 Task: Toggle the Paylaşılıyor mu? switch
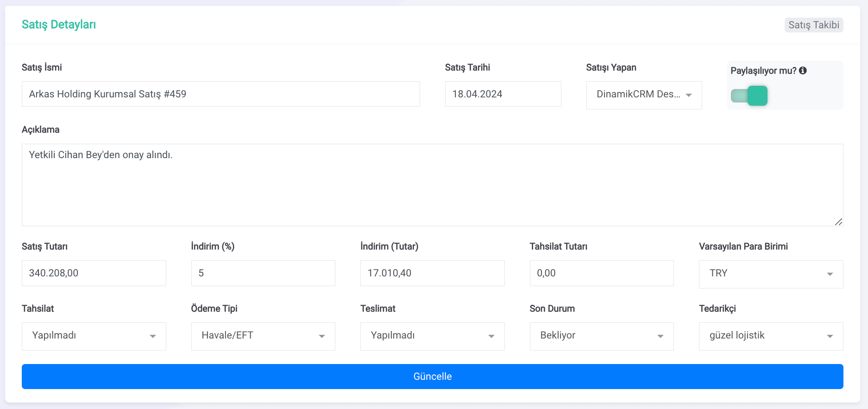(749, 96)
